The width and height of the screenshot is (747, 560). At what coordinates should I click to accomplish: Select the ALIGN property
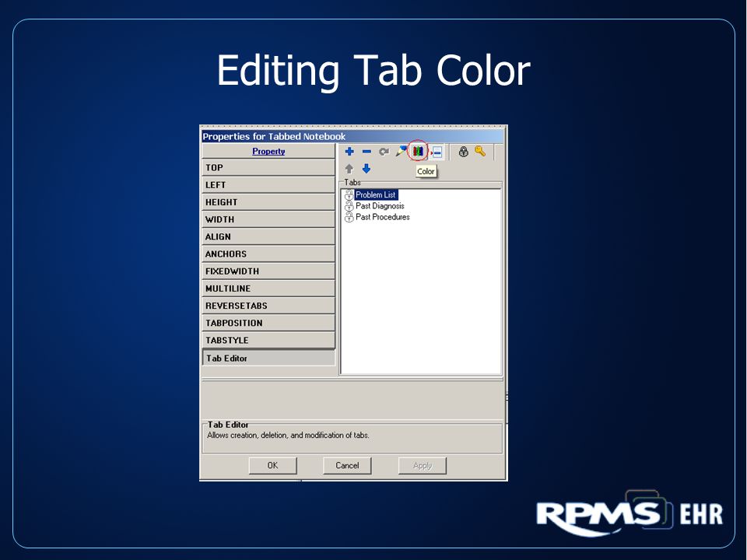click(268, 236)
